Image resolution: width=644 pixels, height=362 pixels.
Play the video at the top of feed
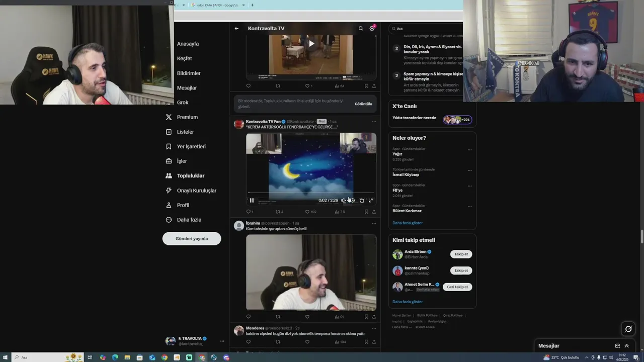[311, 44]
